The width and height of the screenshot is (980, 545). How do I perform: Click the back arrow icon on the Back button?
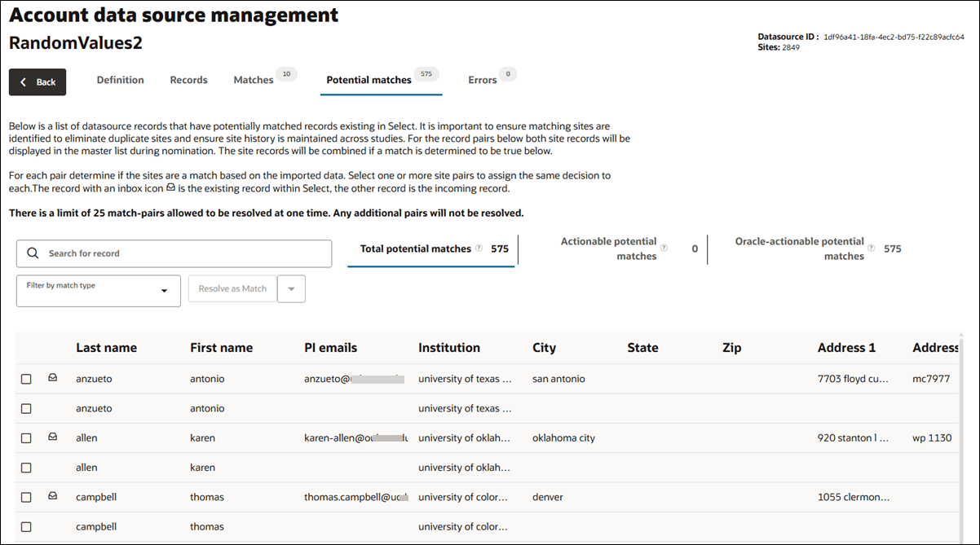point(24,82)
